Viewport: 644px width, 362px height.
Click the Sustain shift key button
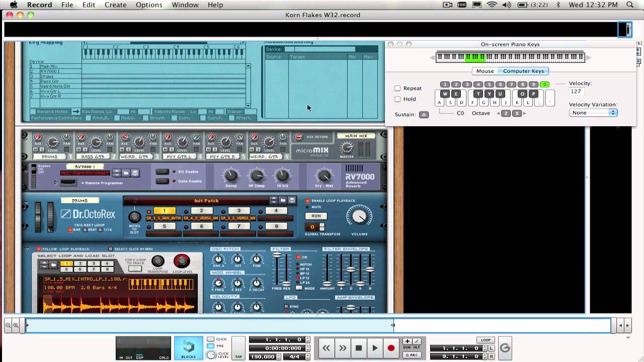(424, 115)
